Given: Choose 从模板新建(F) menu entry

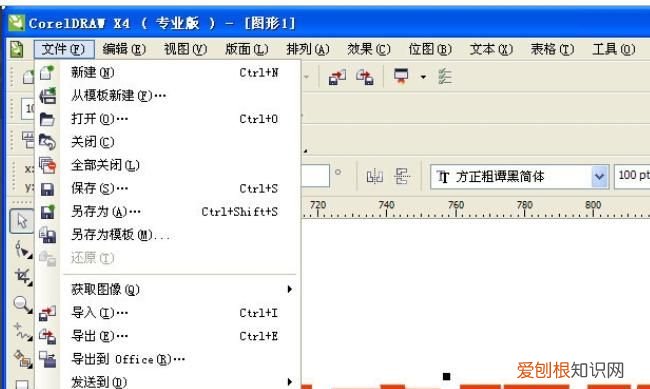Looking at the screenshot, I should (167, 96).
